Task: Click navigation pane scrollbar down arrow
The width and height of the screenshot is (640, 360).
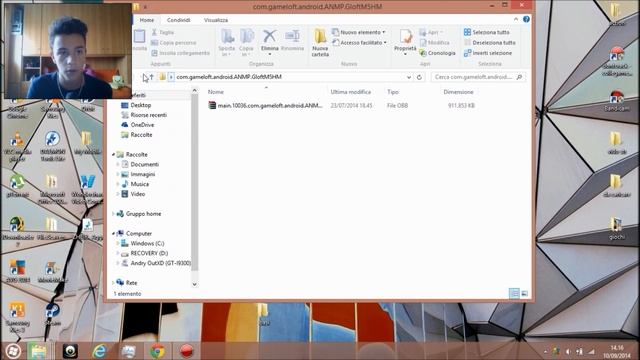Action: coord(194,284)
